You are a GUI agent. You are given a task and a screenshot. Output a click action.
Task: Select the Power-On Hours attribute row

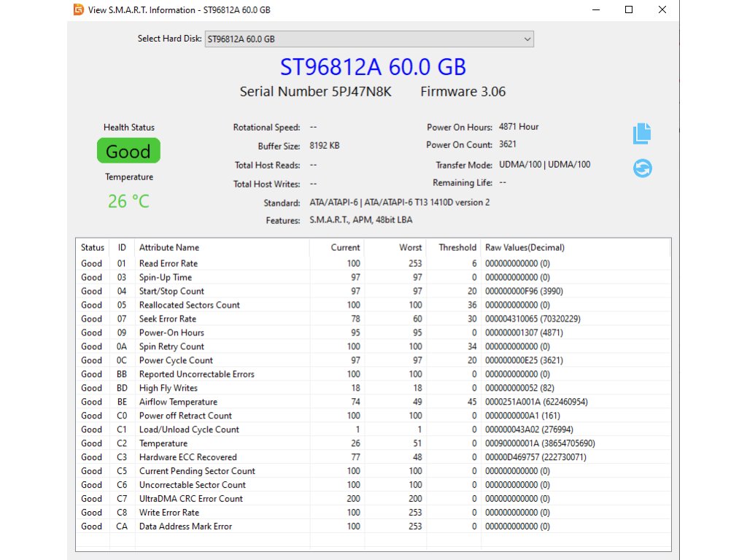tap(373, 332)
